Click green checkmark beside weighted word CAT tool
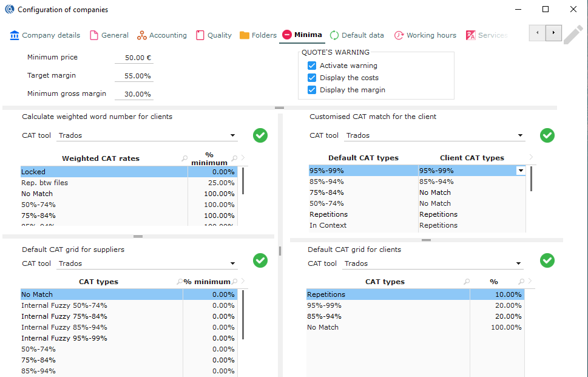Image resolution: width=588 pixels, height=377 pixels. (260, 135)
